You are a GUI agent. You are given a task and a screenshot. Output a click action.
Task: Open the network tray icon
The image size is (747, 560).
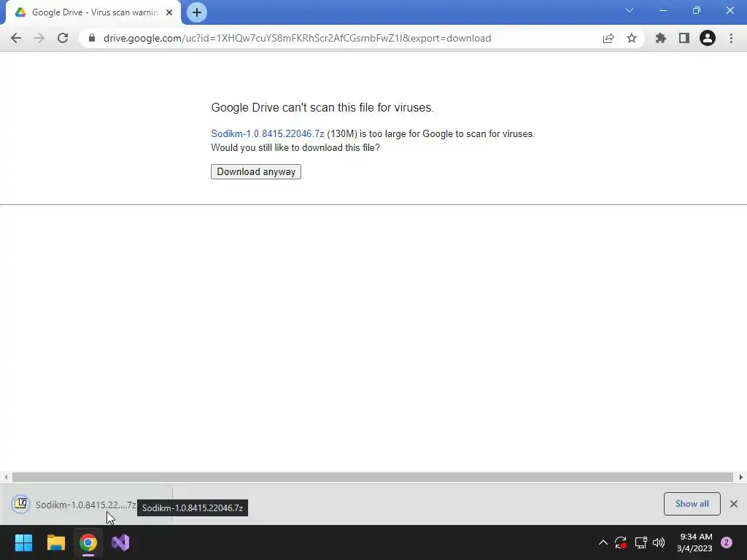coord(640,542)
